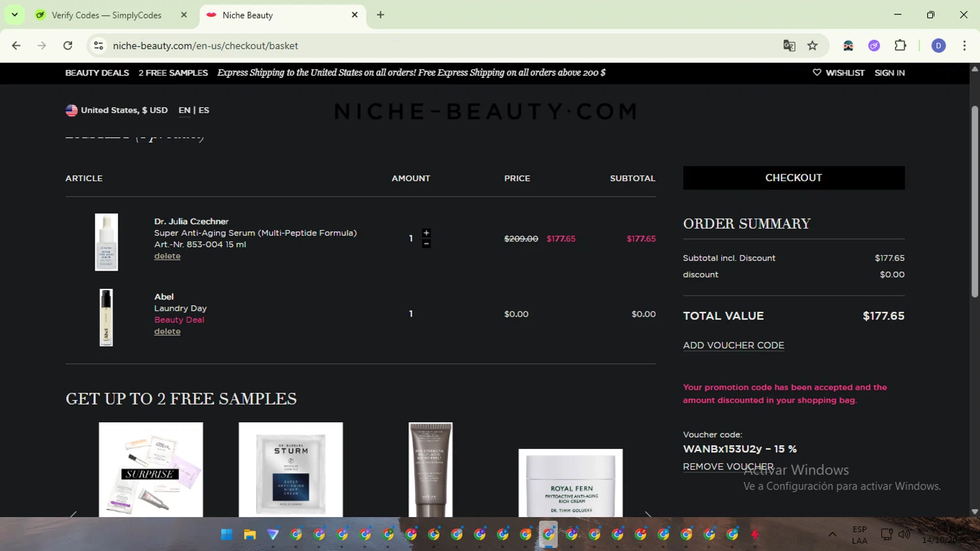The width and height of the screenshot is (980, 551).
Task: Remove the applied voucher
Action: 728,467
